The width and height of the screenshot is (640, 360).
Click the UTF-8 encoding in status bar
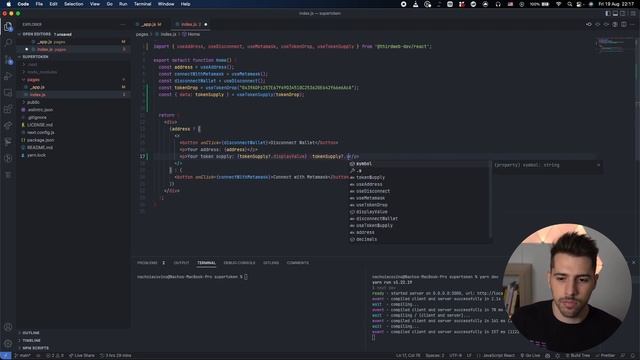(455, 356)
